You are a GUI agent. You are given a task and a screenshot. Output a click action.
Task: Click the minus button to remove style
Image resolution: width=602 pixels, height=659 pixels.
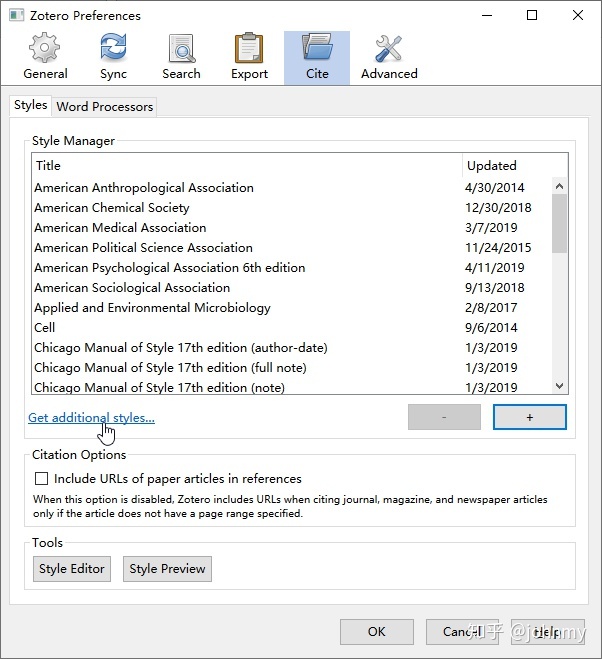coord(444,417)
